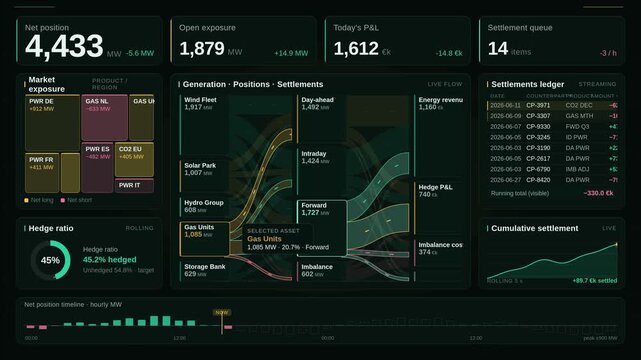Open ledger row CP-9330

[x=552, y=127]
